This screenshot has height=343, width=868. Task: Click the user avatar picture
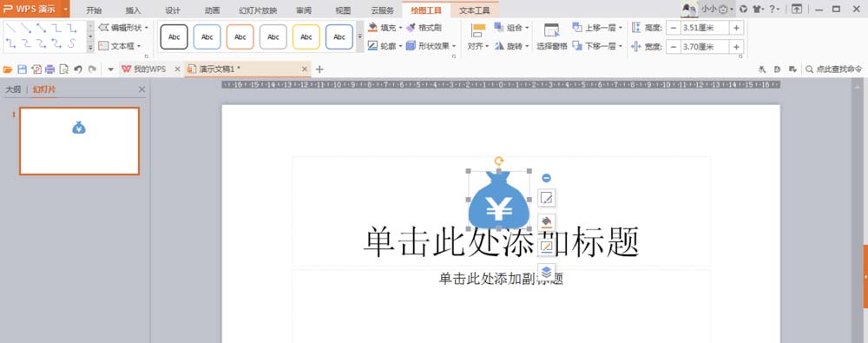click(x=689, y=9)
